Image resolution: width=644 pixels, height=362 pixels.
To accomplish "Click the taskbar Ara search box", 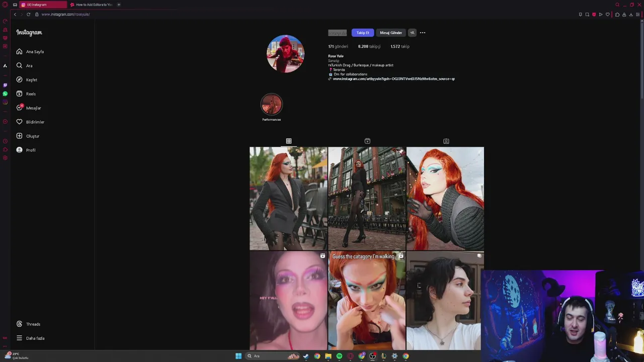I will click(272, 356).
